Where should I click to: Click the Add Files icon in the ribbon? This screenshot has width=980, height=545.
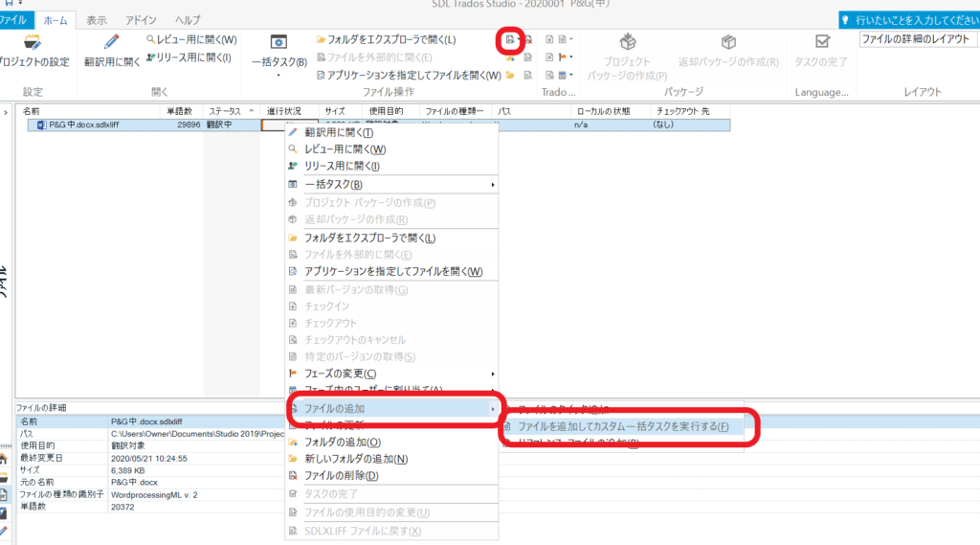coord(510,39)
